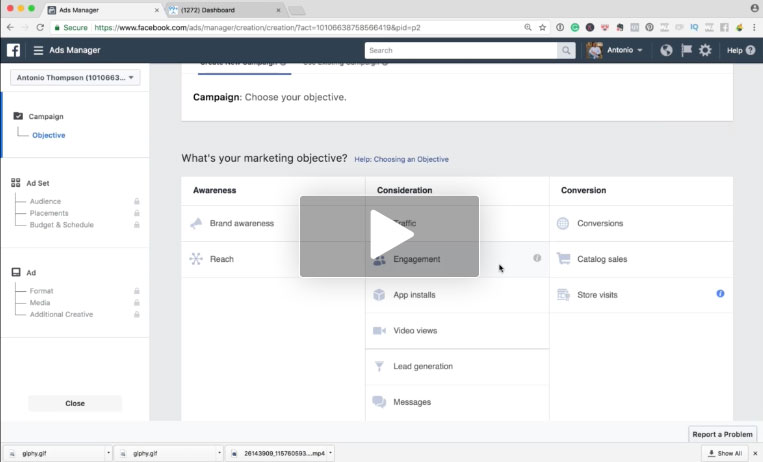Dismiss the downloads bar
This screenshot has width=763, height=462.
(755, 453)
